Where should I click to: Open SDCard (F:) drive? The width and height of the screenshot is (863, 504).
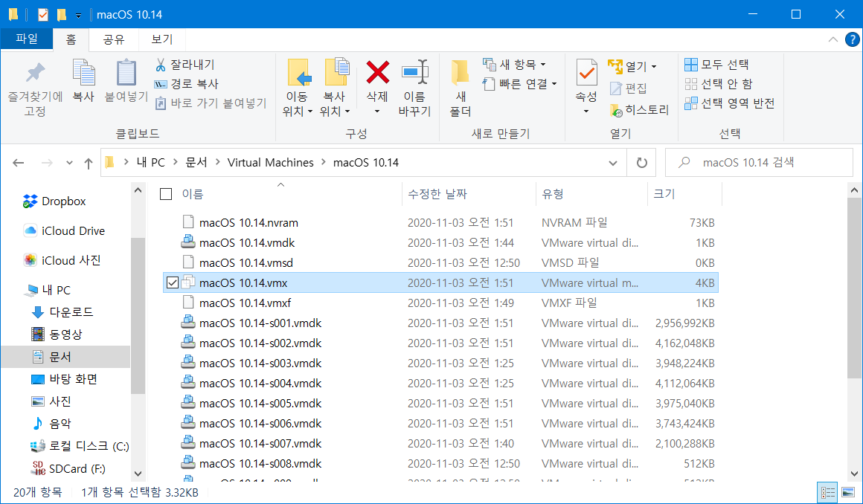[68, 469]
